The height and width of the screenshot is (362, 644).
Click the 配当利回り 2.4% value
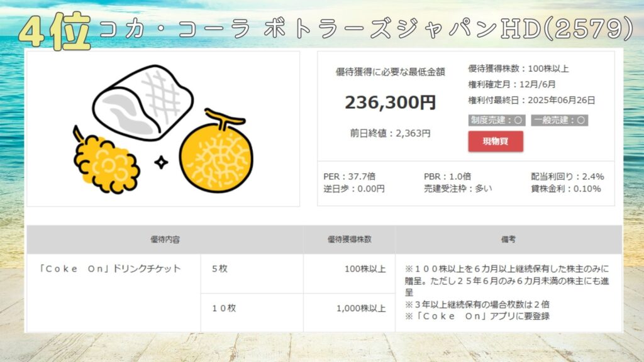(567, 177)
